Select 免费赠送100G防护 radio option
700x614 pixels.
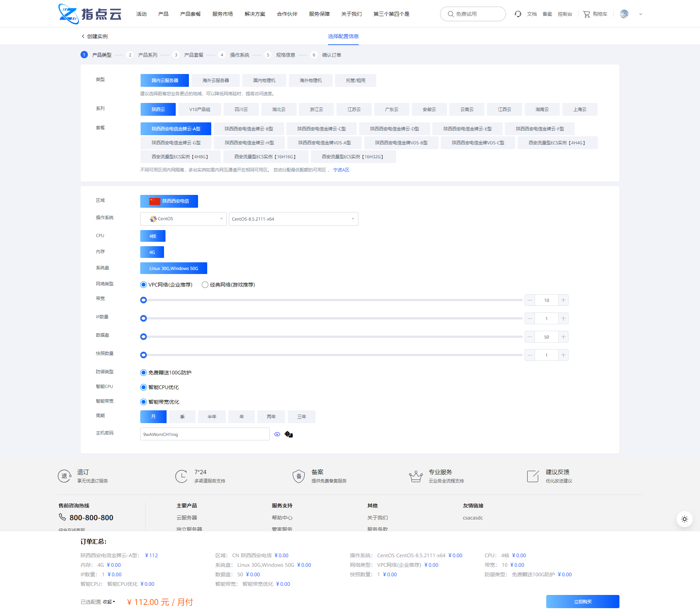(144, 373)
